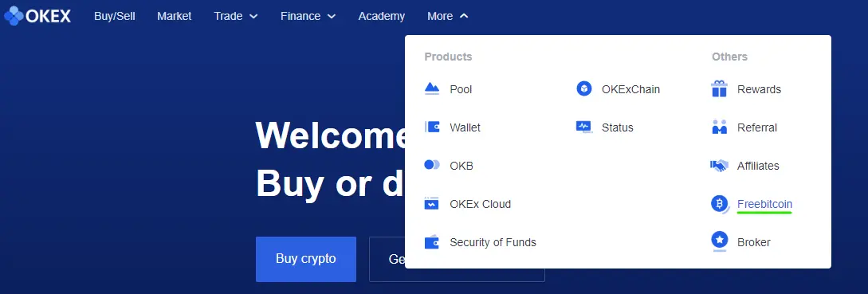868x294 pixels.
Task: Click the Pool mountain icon
Action: (x=432, y=88)
